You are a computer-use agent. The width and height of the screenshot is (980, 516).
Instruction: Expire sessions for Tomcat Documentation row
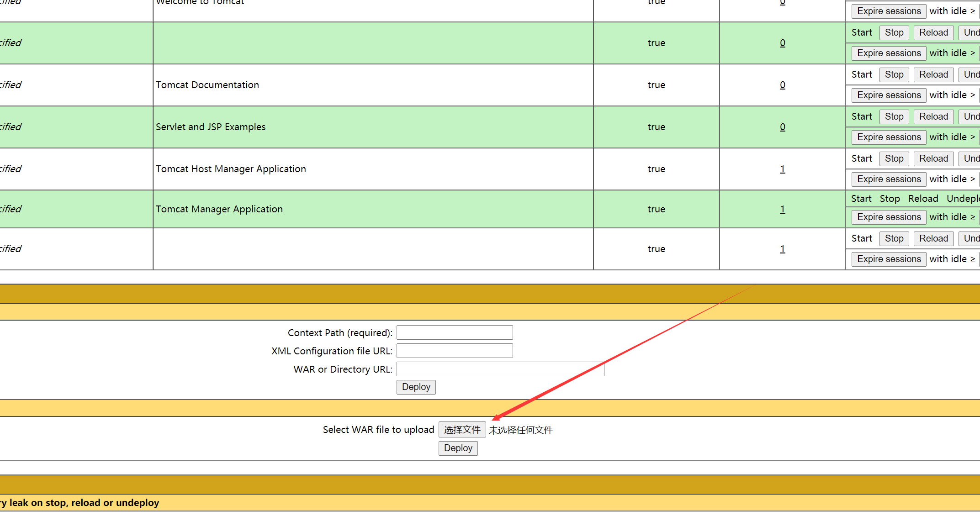[889, 95]
